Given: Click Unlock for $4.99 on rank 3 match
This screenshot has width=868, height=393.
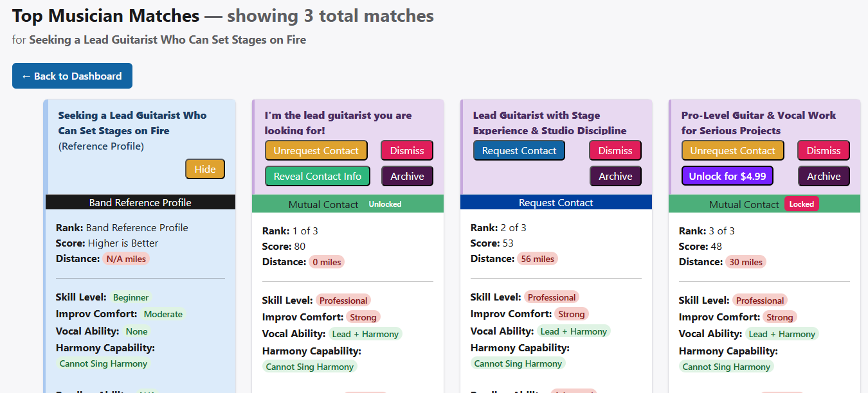Looking at the screenshot, I should (x=727, y=175).
